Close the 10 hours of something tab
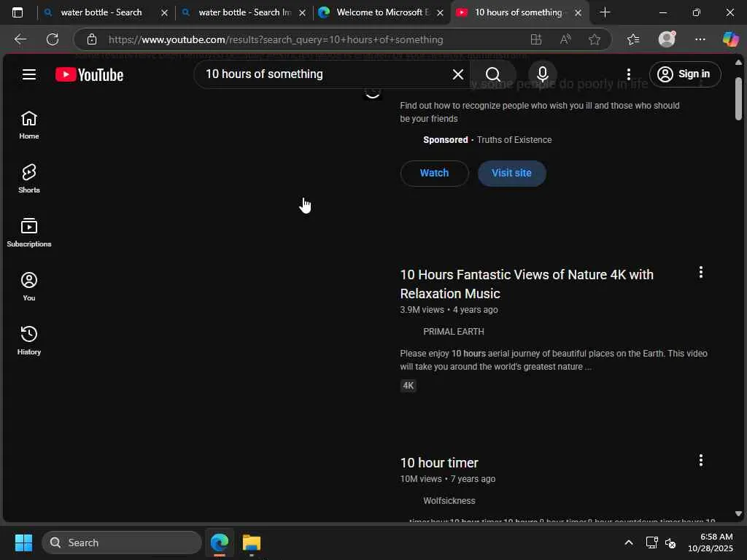Viewport: 747px width, 560px height. 578,13
